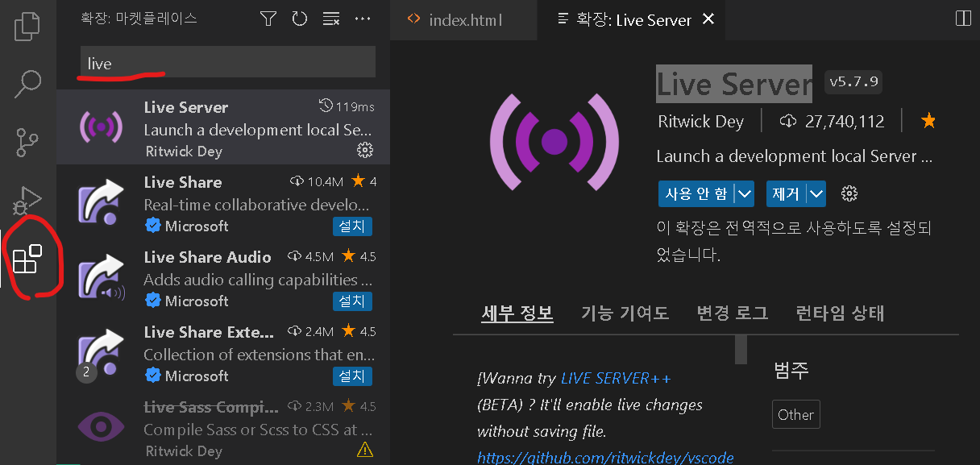
Task: Open the Source Control view
Action: point(27,141)
